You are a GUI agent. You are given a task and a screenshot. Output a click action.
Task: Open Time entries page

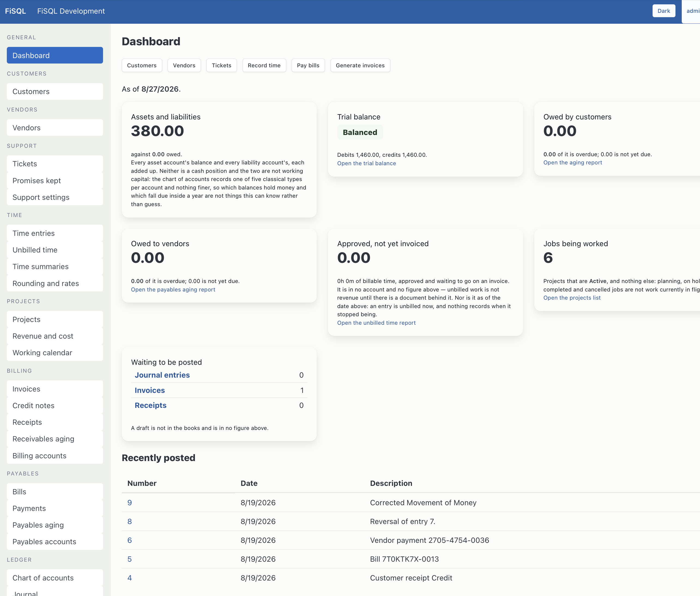pos(55,233)
